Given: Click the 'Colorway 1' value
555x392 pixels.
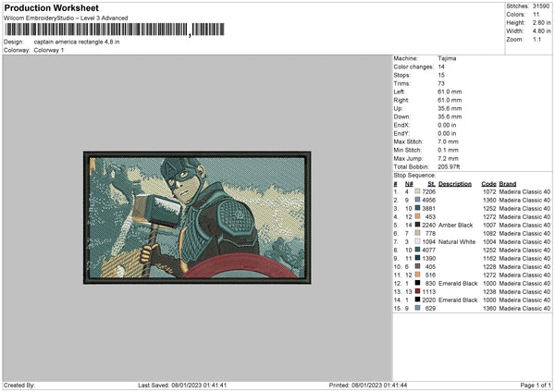Looking at the screenshot, I should (49, 50).
